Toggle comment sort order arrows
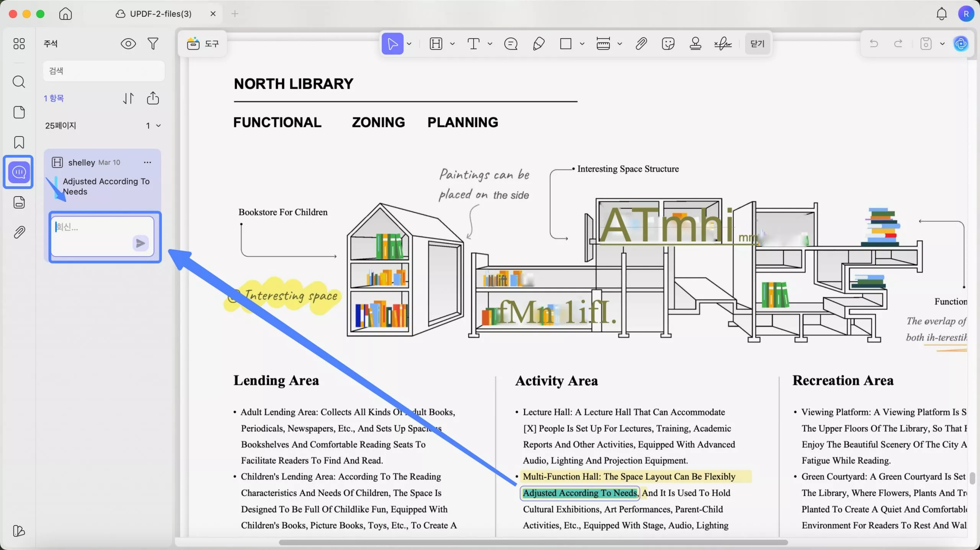Screen dimensions: 980x550 coord(128,98)
